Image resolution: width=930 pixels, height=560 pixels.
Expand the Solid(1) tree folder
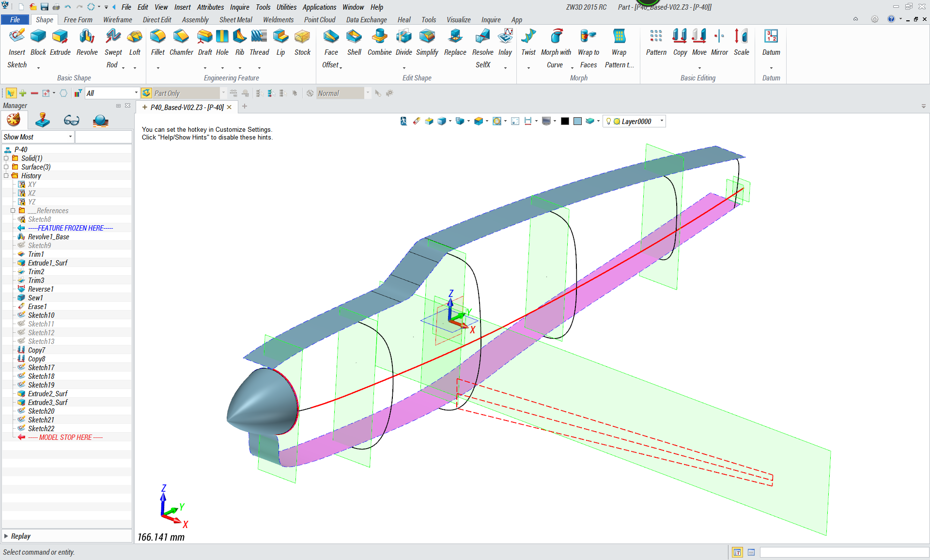coord(6,158)
